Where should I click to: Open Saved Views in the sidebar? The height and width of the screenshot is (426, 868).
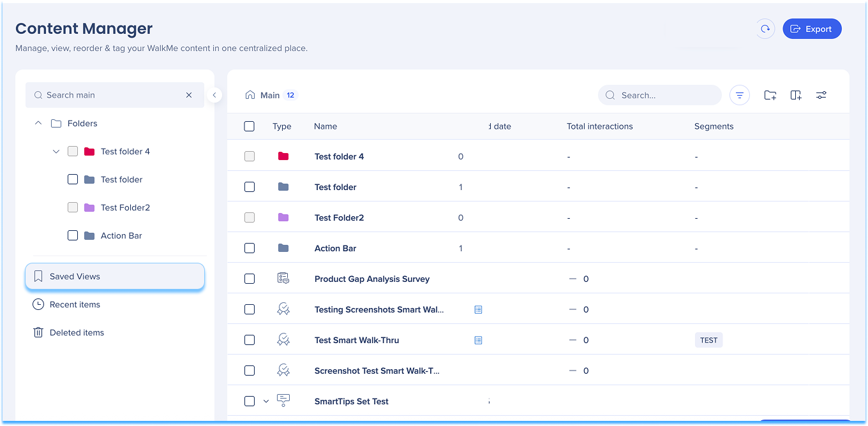click(x=115, y=276)
